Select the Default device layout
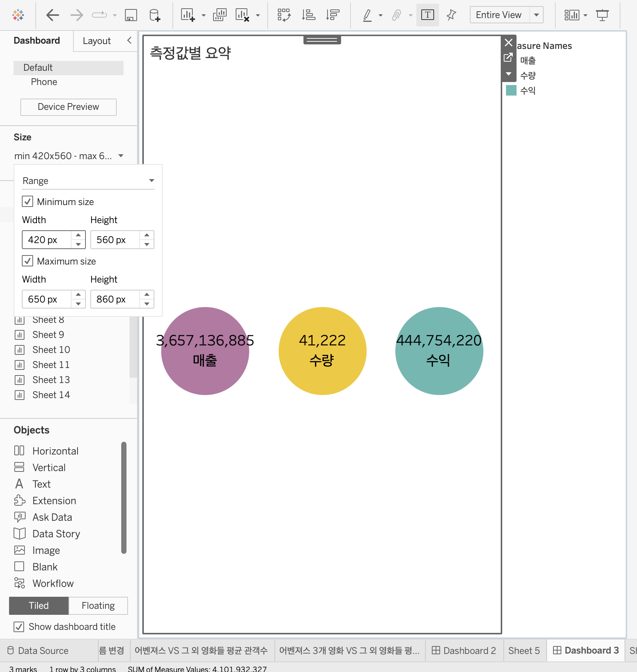 (x=69, y=68)
